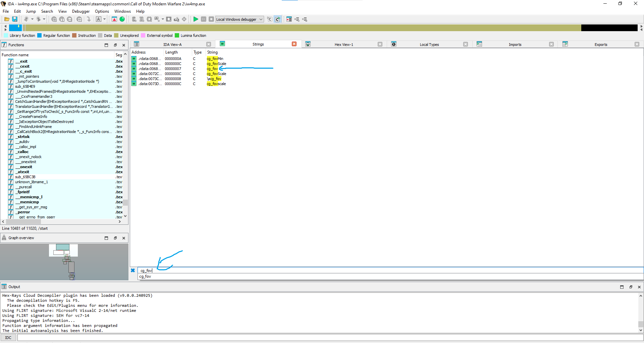Screen dimensions: 644x343
Task: Click the Regular function color legend swatch
Action: pyautogui.click(x=39, y=36)
